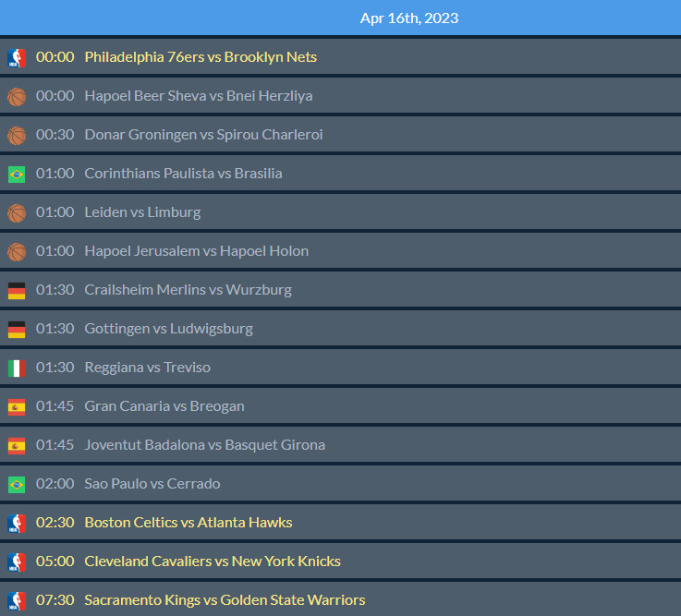Click Spain flag beside Gran Canaria match
Screen dimensions: 681x616
17,407
